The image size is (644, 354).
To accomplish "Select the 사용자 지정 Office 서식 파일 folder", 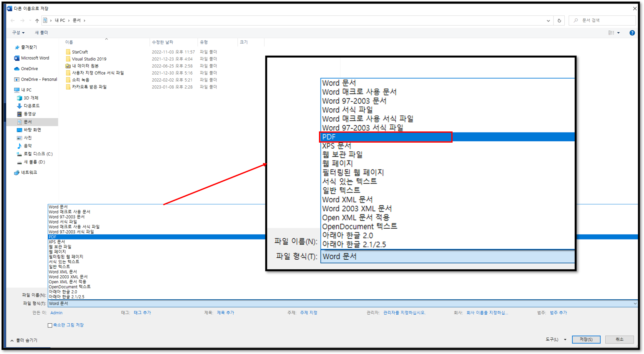I will [x=98, y=73].
